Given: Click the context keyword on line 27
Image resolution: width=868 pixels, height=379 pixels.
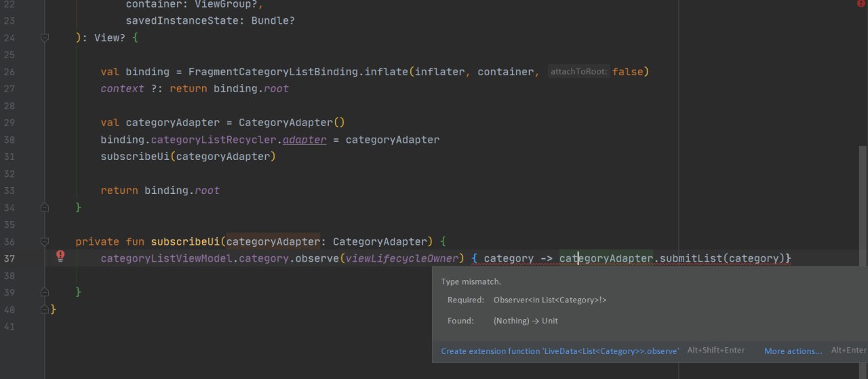Looking at the screenshot, I should 122,89.
